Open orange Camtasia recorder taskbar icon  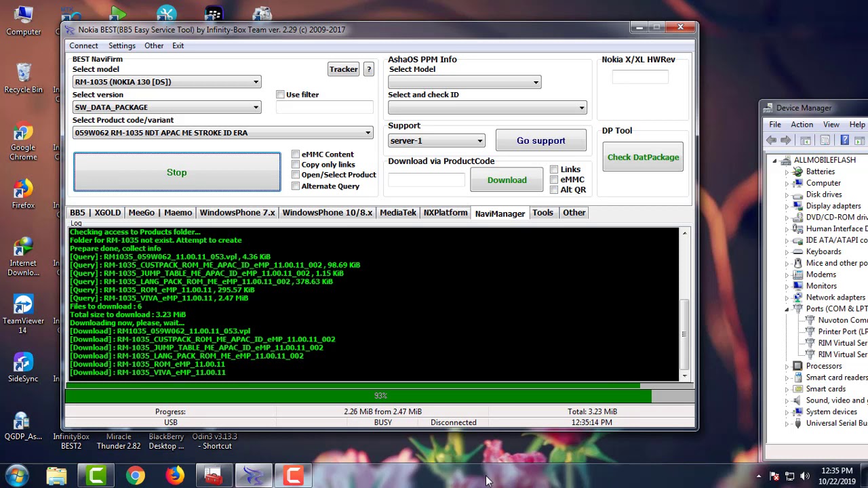click(x=293, y=476)
